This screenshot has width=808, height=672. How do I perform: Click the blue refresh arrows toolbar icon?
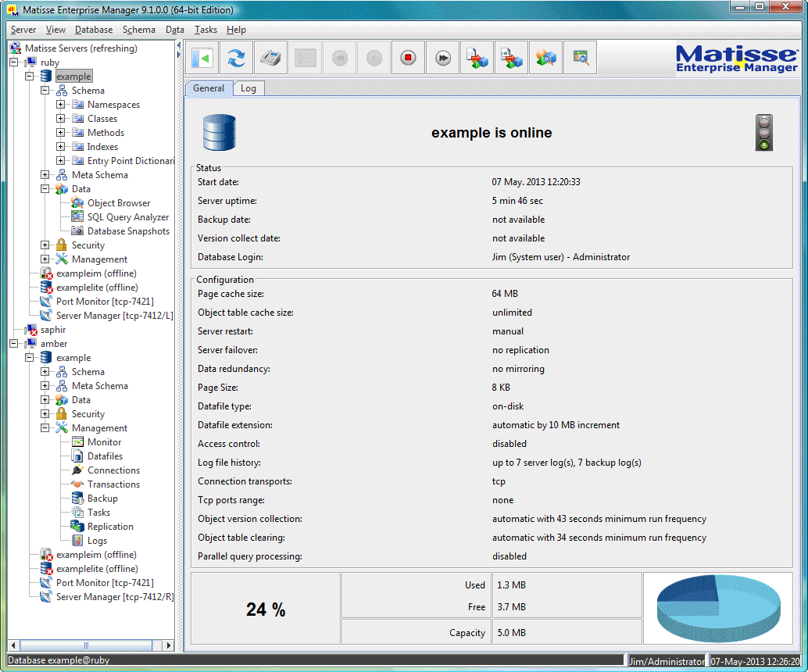pyautogui.click(x=237, y=59)
